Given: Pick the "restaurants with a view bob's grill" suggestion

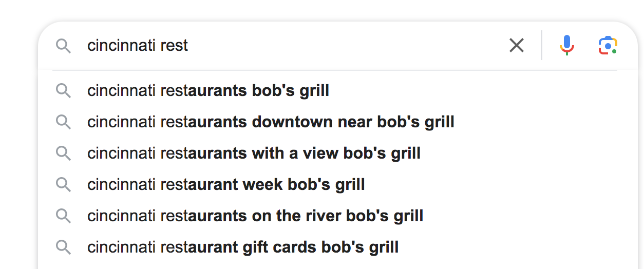Looking at the screenshot, I should pos(254,153).
